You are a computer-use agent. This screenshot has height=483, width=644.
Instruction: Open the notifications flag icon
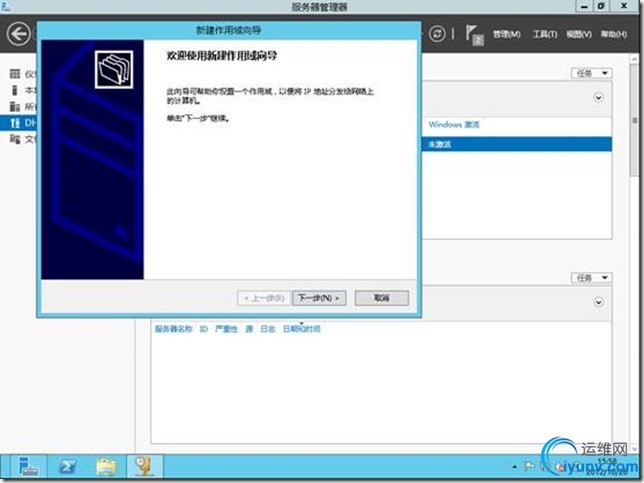[x=474, y=34]
